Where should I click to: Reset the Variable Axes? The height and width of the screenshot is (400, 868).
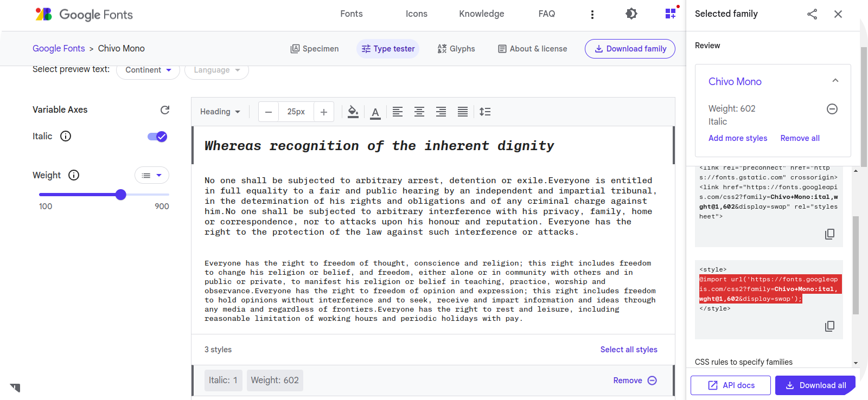(165, 110)
